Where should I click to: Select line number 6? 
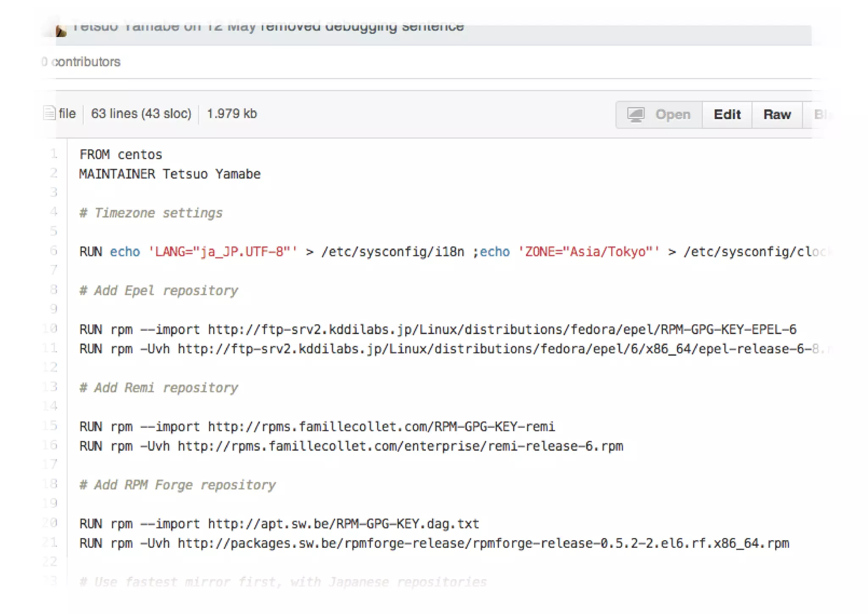tap(54, 251)
